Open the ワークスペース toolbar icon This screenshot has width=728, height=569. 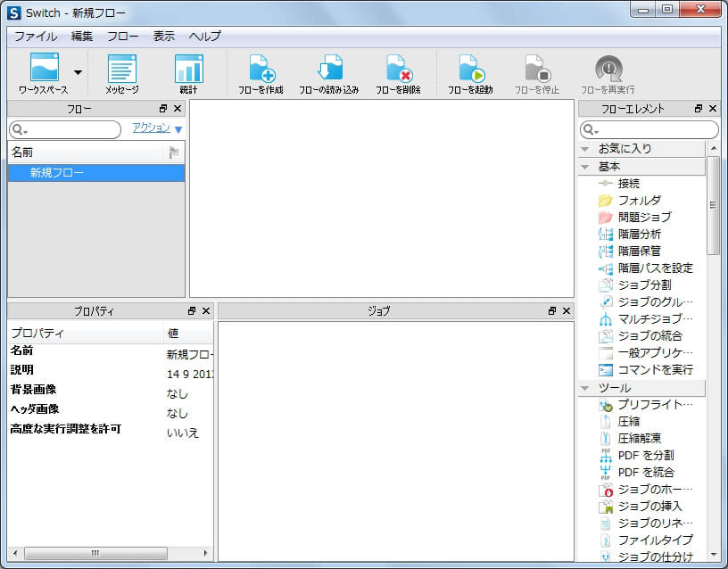click(x=43, y=73)
